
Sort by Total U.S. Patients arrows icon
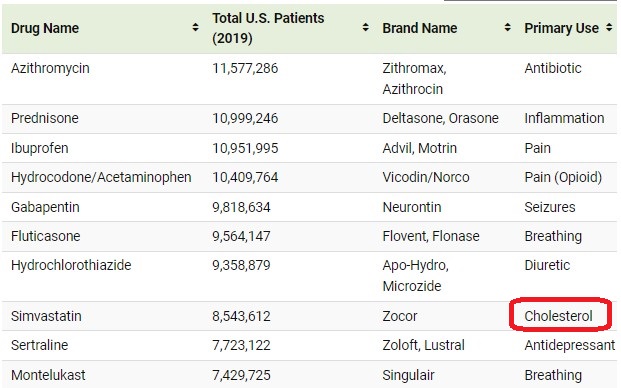click(366, 27)
